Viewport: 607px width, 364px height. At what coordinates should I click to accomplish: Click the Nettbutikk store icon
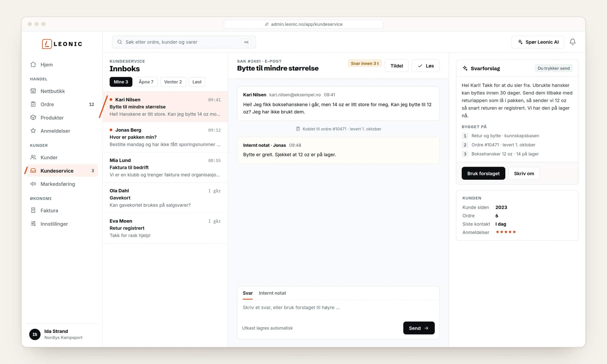33,91
